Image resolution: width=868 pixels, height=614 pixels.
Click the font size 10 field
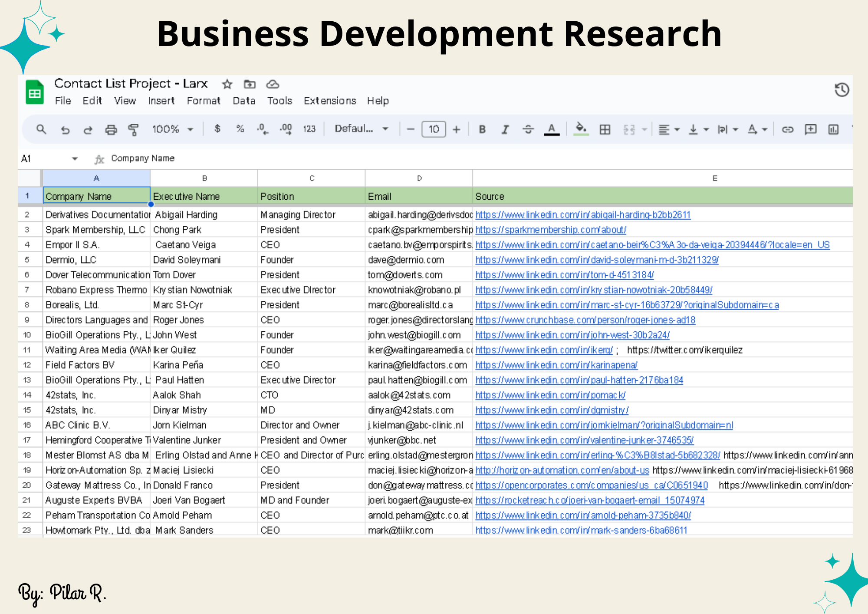pos(434,129)
